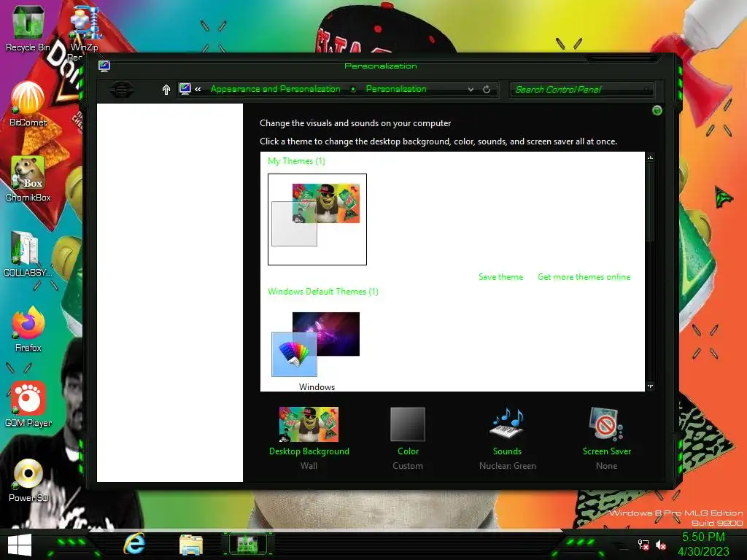This screenshot has width=747, height=560.
Task: Select the custom Shrek theme thumbnail
Action: [x=317, y=219]
